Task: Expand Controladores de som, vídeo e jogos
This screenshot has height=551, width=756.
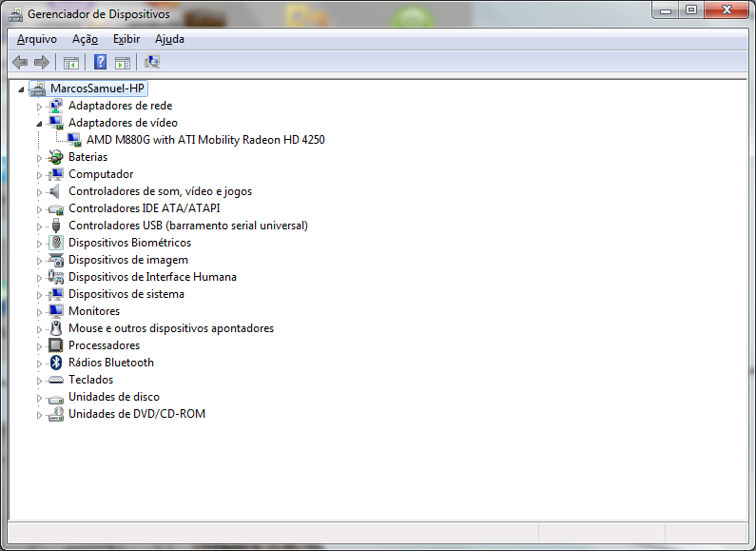Action: click(40, 192)
